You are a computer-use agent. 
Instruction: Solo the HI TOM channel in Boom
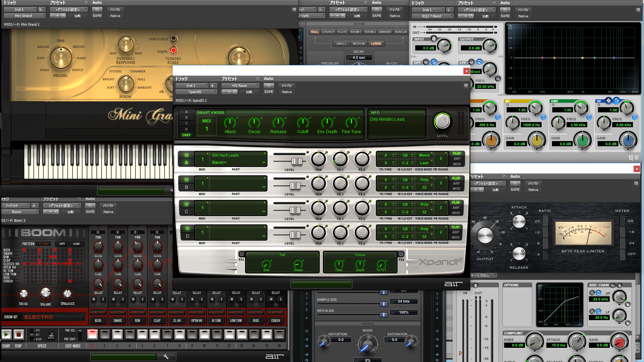pos(221,299)
